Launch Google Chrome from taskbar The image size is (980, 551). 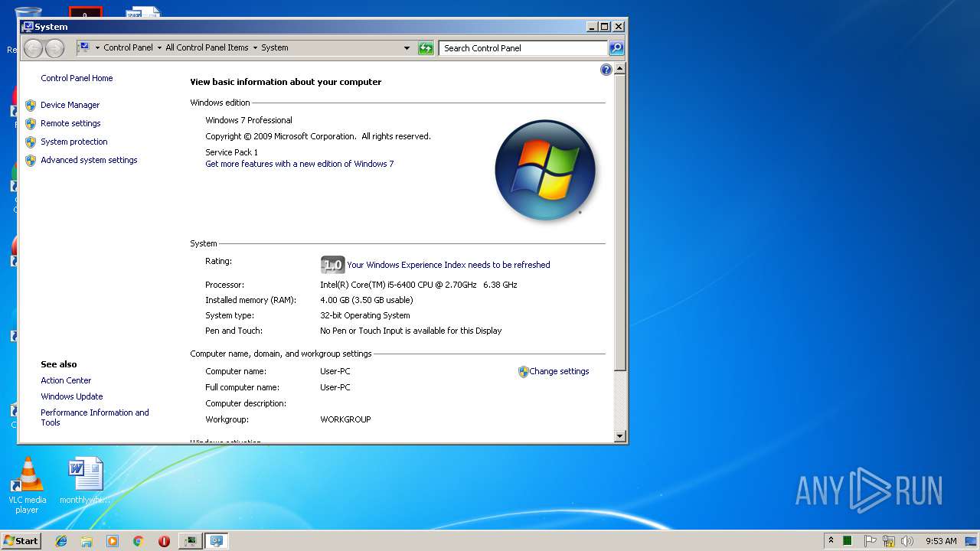point(138,541)
